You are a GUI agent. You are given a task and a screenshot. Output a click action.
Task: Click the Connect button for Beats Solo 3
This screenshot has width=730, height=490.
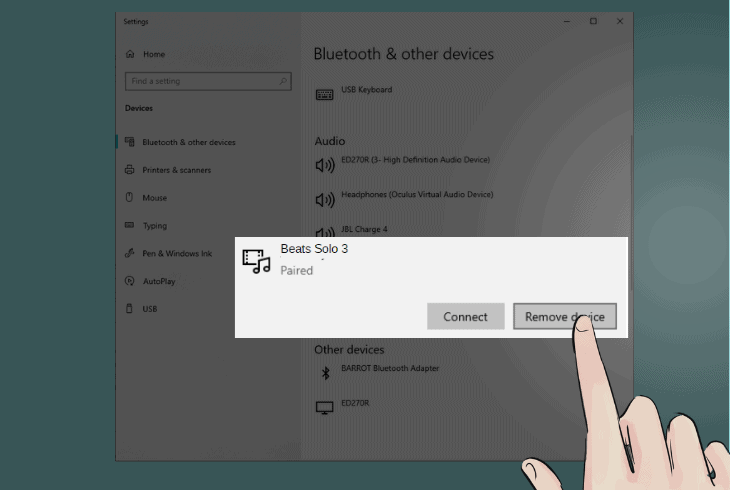466,316
